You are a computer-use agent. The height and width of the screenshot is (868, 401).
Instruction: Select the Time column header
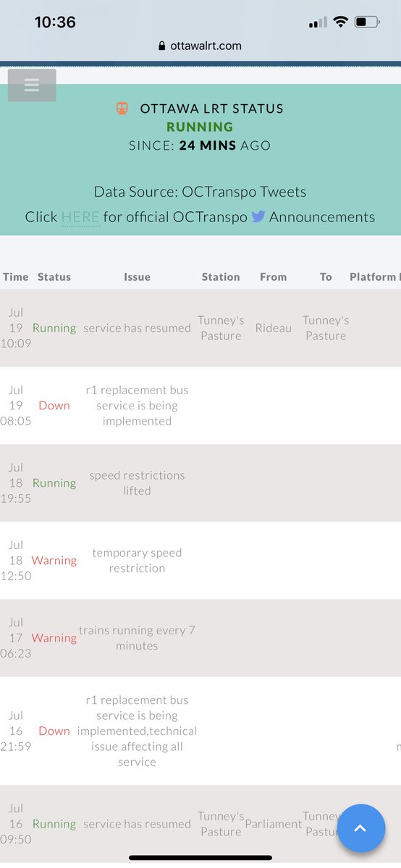pyautogui.click(x=16, y=277)
